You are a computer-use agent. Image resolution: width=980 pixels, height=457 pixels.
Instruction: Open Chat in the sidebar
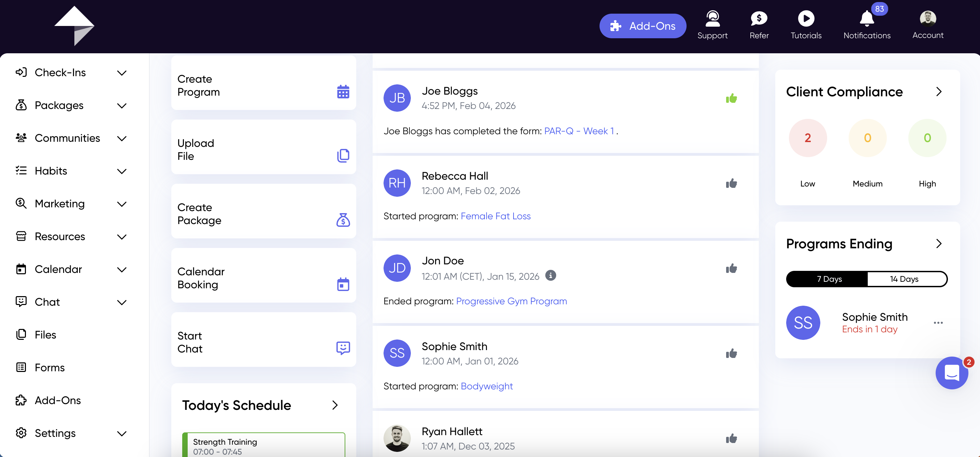click(47, 302)
